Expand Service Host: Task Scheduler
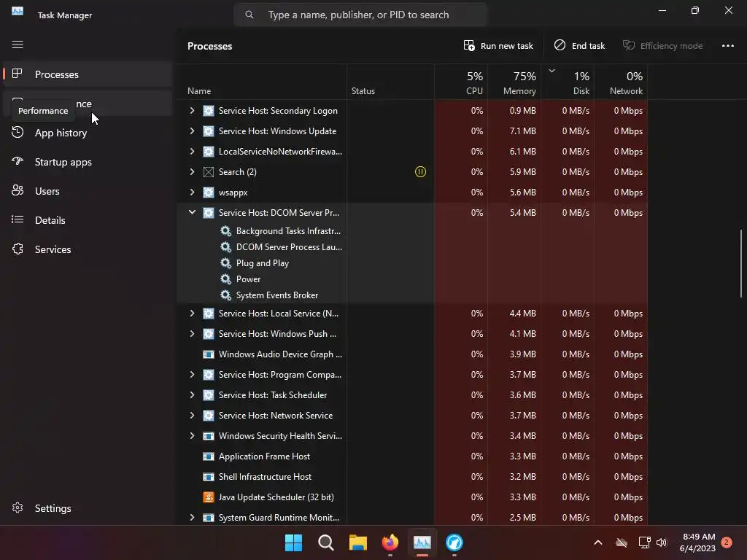747x560 pixels. [x=192, y=395]
